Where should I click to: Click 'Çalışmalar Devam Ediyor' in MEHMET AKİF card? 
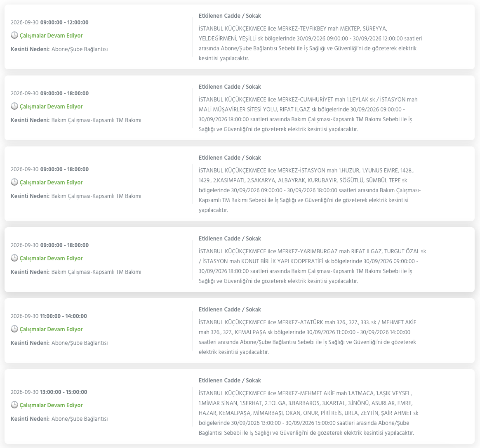(x=51, y=406)
